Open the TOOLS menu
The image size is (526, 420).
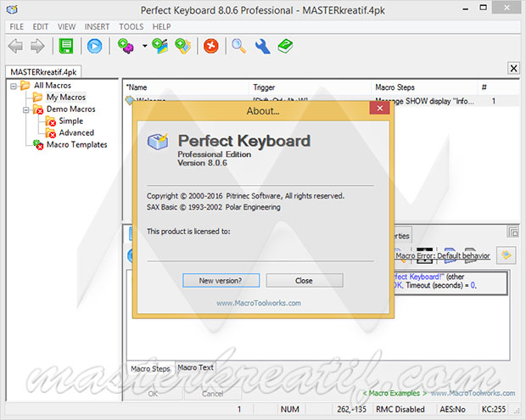(131, 26)
